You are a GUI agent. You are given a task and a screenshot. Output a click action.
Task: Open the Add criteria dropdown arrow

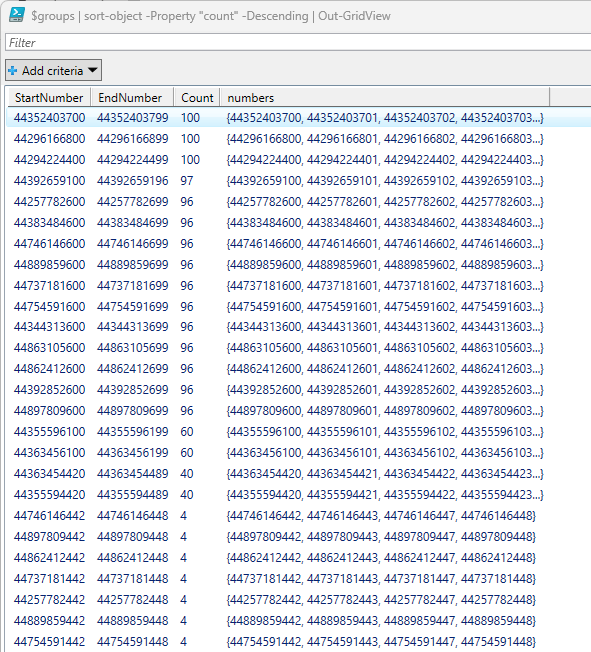click(93, 70)
